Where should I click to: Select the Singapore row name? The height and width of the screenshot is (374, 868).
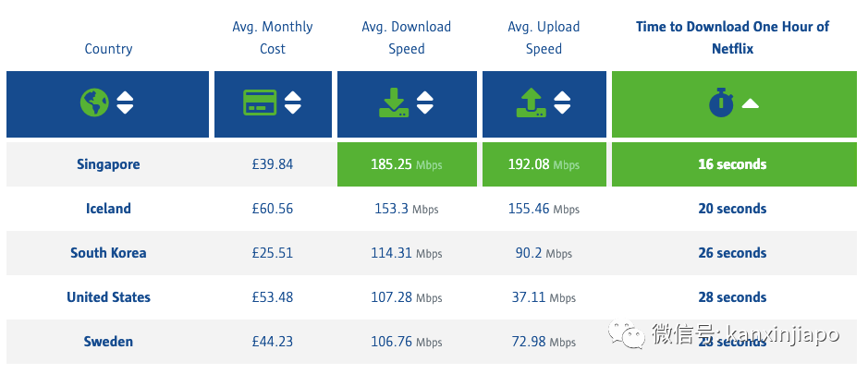[x=108, y=164]
